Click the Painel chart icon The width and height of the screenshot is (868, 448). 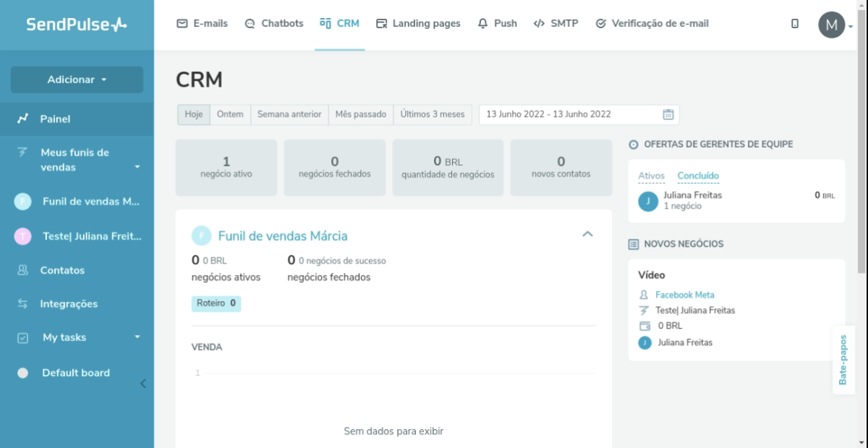coord(23,118)
